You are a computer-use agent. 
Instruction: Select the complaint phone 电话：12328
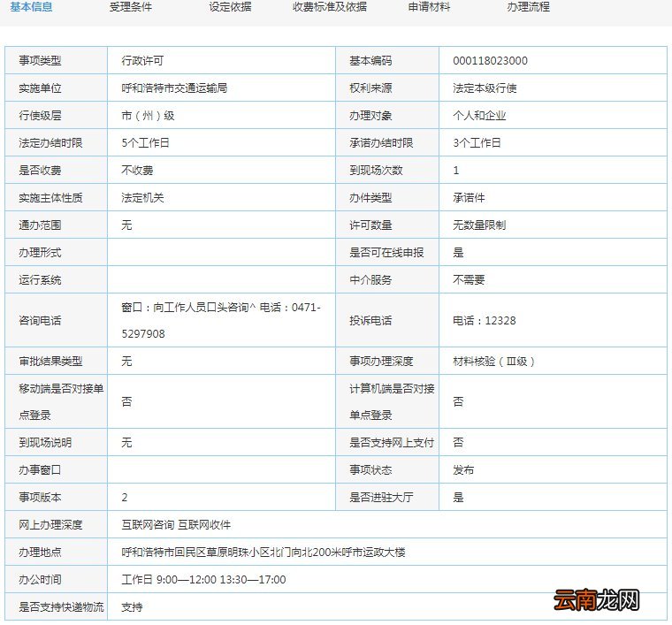point(485,320)
